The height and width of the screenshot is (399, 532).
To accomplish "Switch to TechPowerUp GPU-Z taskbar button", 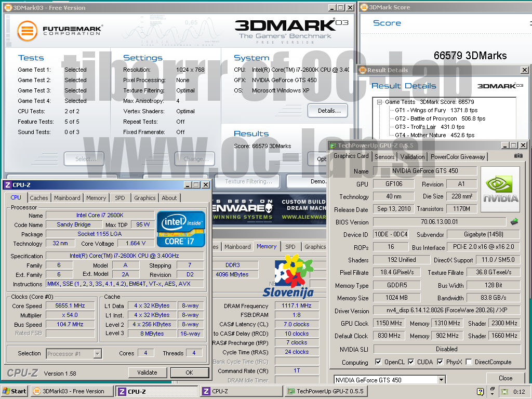I will (327, 391).
